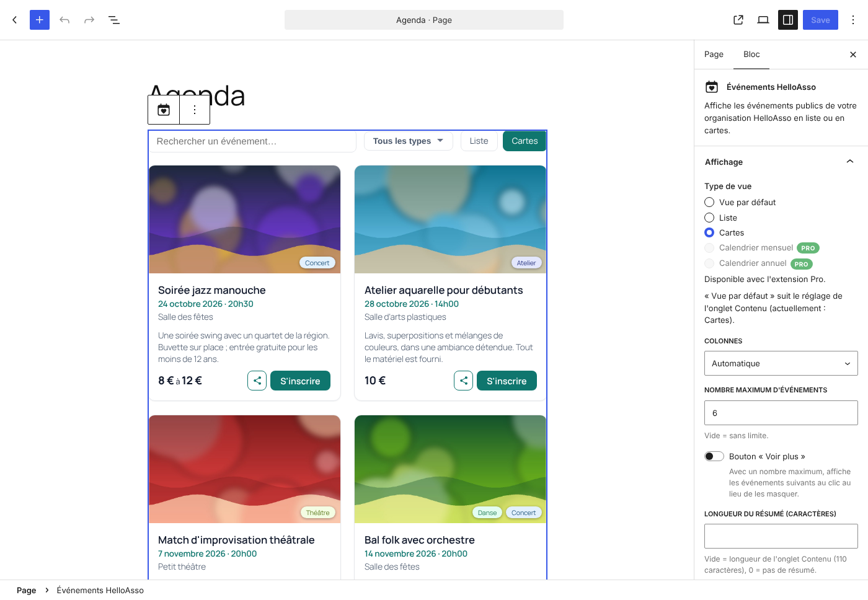Click the undo arrow icon
This screenshot has height=600, width=868.
(64, 20)
